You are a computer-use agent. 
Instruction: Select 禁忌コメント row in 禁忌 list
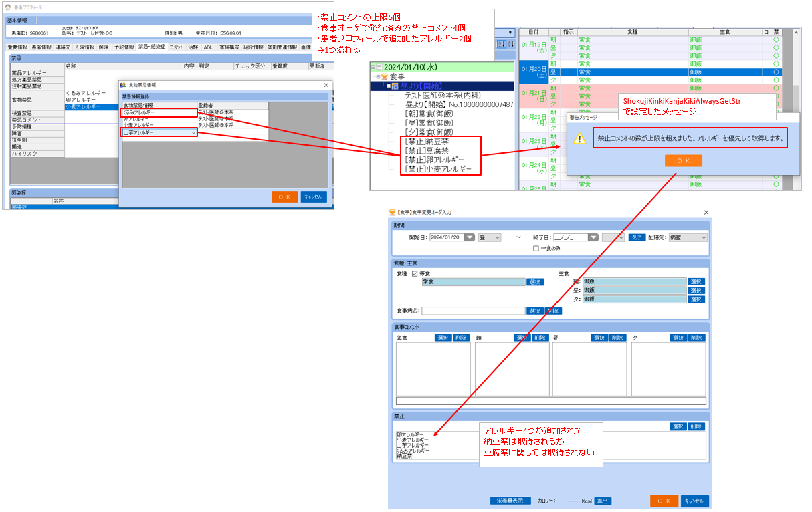(37, 120)
